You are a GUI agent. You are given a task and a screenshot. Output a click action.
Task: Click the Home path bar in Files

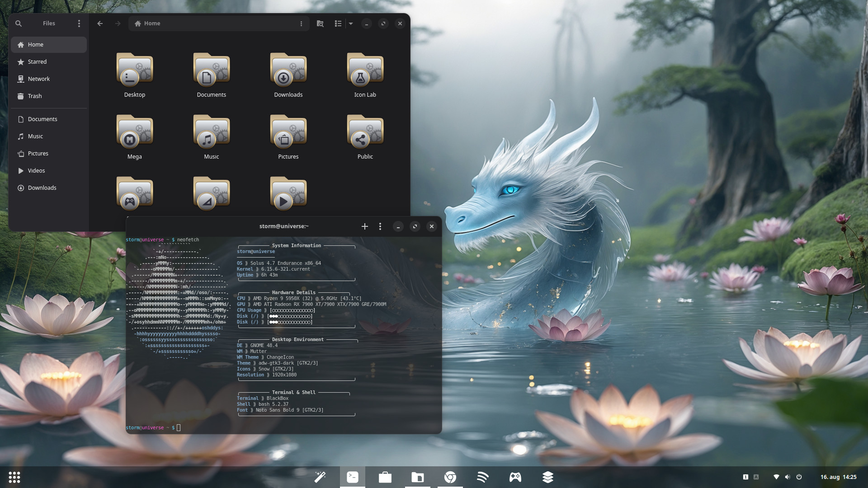[219, 23]
